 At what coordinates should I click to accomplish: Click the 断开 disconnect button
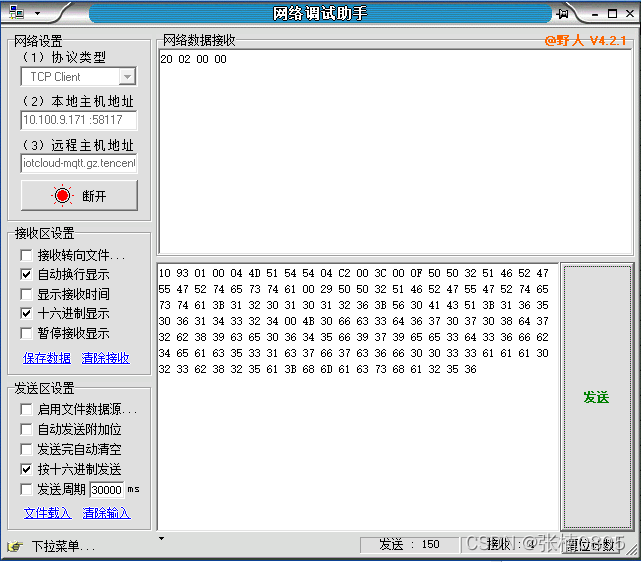[79, 196]
